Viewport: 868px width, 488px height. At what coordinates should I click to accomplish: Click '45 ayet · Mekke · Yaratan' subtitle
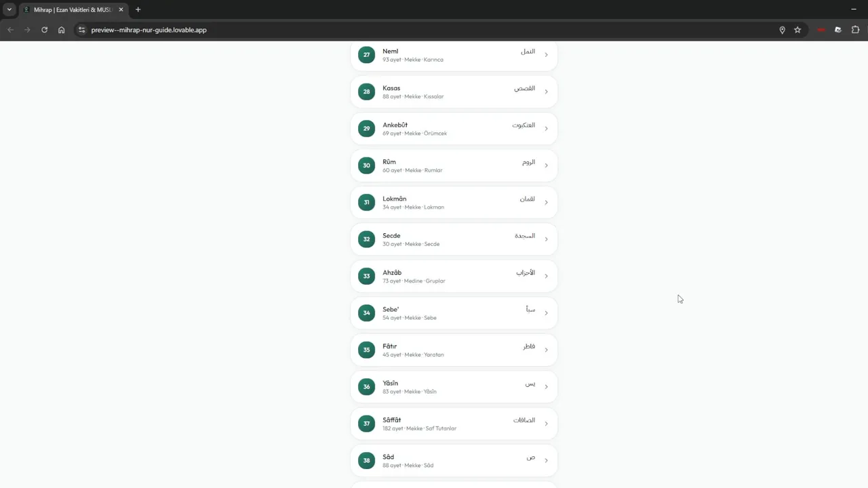(x=413, y=355)
